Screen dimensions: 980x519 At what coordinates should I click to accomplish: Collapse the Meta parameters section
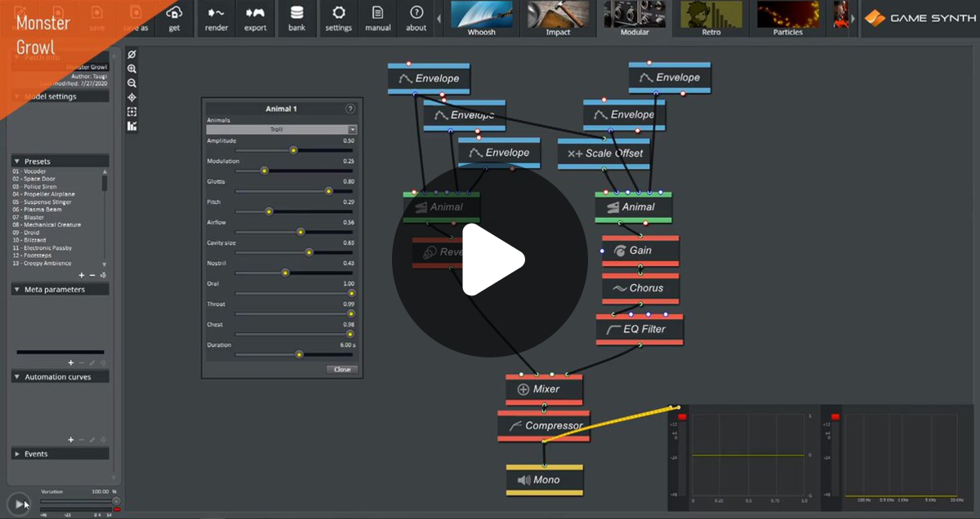[x=16, y=290]
